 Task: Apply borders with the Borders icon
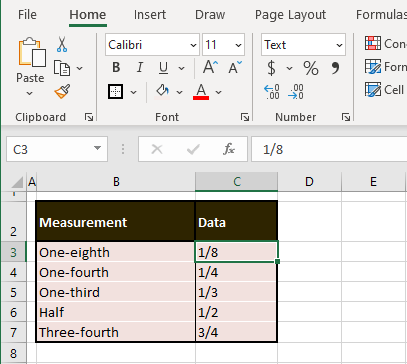tap(116, 92)
